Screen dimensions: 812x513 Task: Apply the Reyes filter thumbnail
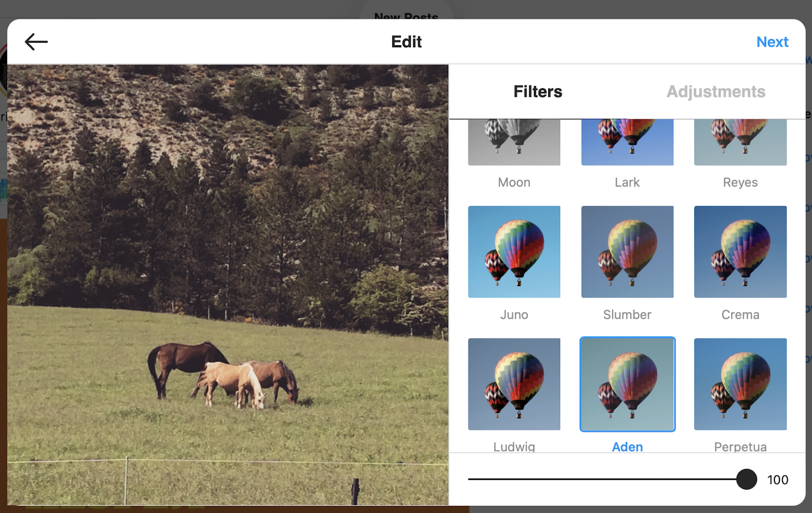740,143
